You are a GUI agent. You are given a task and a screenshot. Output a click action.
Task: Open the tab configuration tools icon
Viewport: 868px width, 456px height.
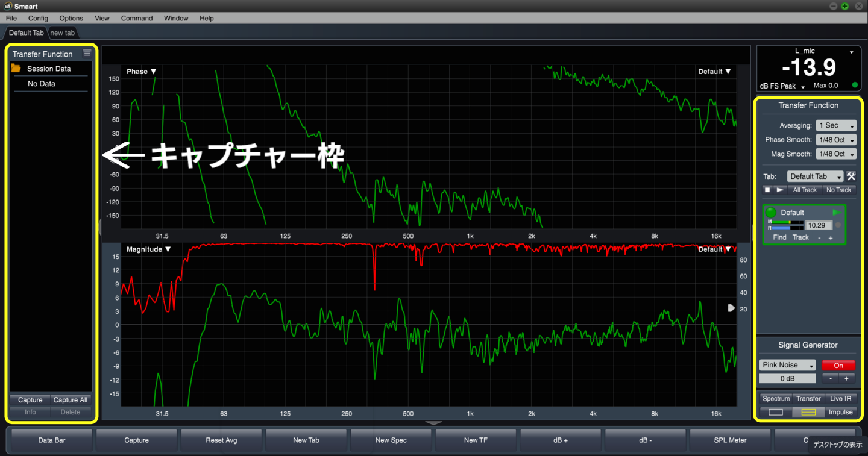click(851, 176)
